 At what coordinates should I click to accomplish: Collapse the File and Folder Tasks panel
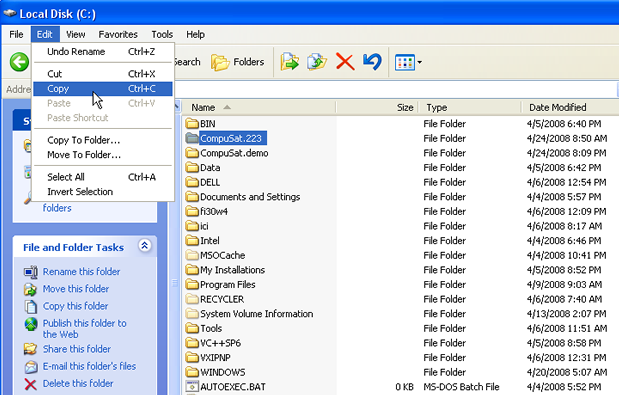(x=144, y=246)
